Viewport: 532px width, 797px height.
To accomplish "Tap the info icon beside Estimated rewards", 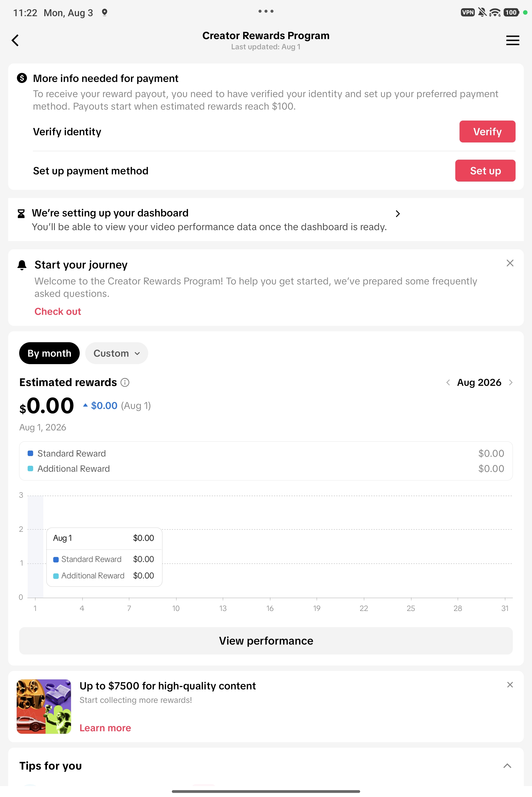I will tap(125, 382).
